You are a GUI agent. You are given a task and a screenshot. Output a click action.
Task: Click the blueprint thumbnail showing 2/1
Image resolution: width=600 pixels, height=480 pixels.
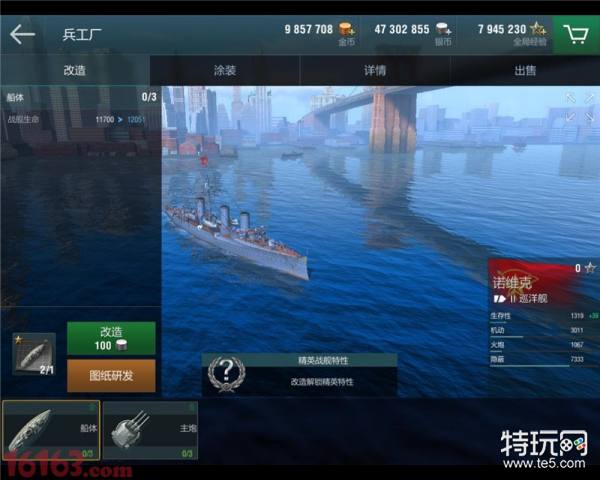pyautogui.click(x=34, y=354)
